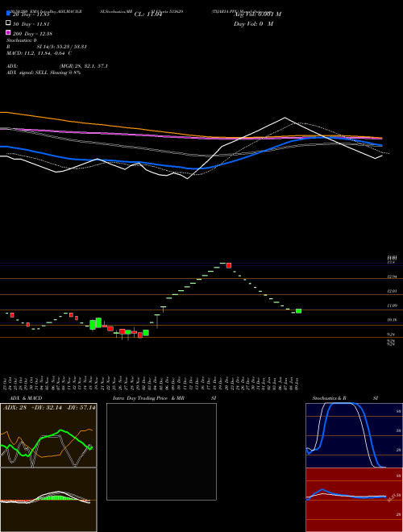Click the RSI 14/5 value line
The width and height of the screenshot is (403, 532).
pos(47,47)
